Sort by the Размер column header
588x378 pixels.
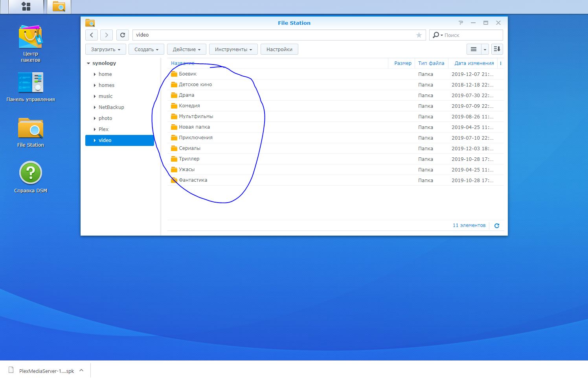403,63
